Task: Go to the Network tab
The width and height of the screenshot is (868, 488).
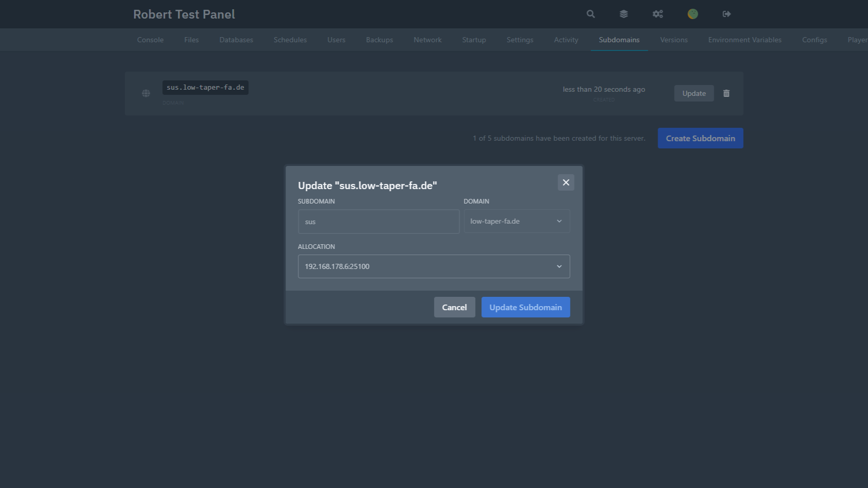Action: (427, 40)
